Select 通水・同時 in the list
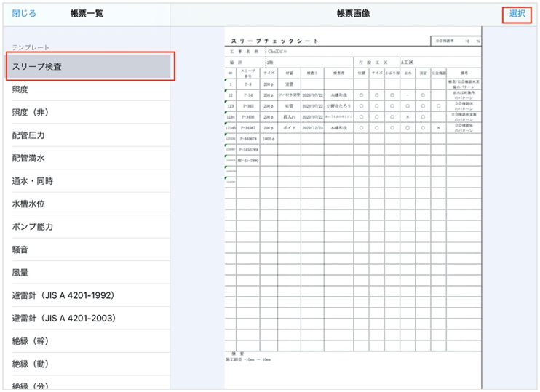The width and height of the screenshot is (540, 392). click(86, 181)
